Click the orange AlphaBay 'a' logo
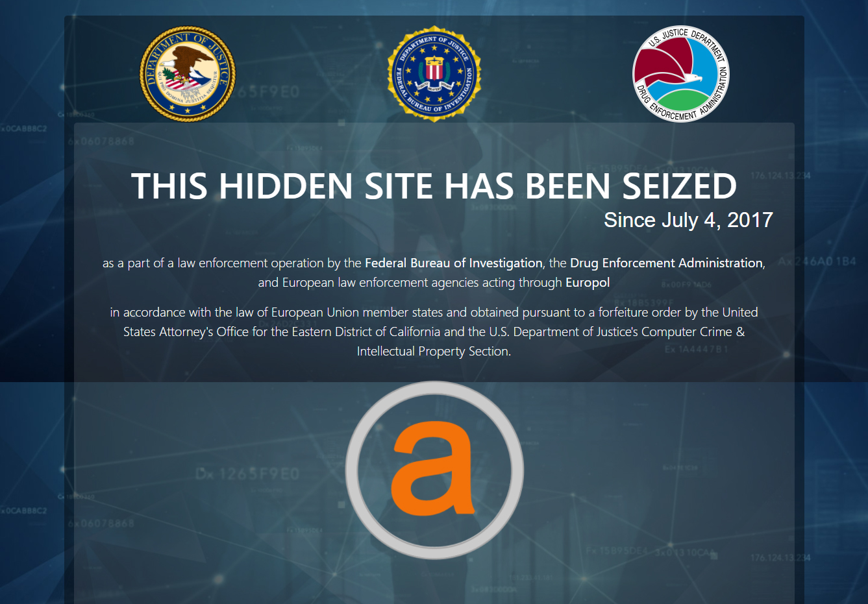 (x=432, y=468)
